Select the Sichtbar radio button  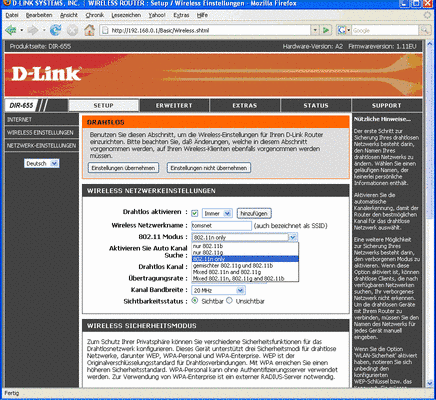click(x=195, y=301)
